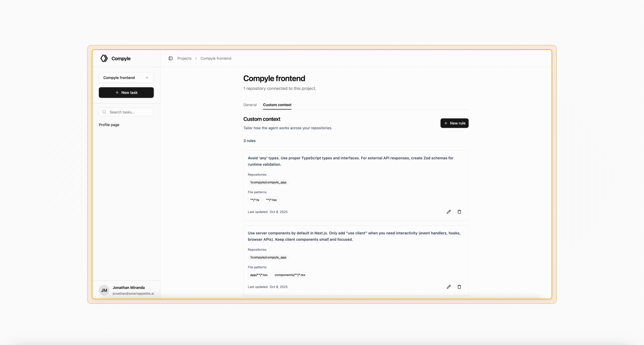Image resolution: width=644 pixels, height=345 pixels.
Task: Click the **/*.tsx file pattern tag
Action: tap(271, 200)
